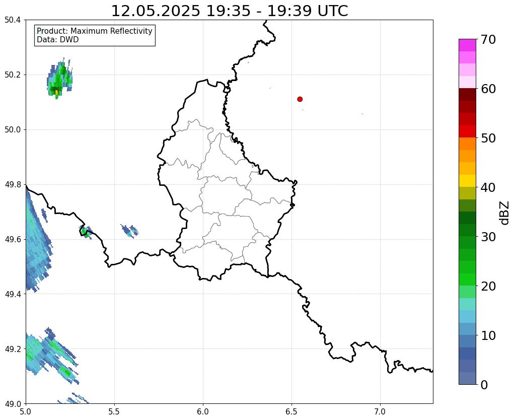This screenshot has height=420, width=515.
Task: Click the 'Data: DWD' label
Action: [58, 40]
